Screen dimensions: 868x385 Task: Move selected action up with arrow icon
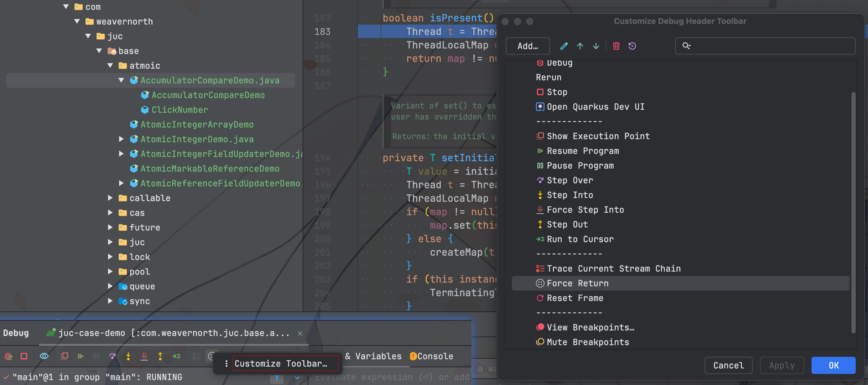(x=580, y=46)
